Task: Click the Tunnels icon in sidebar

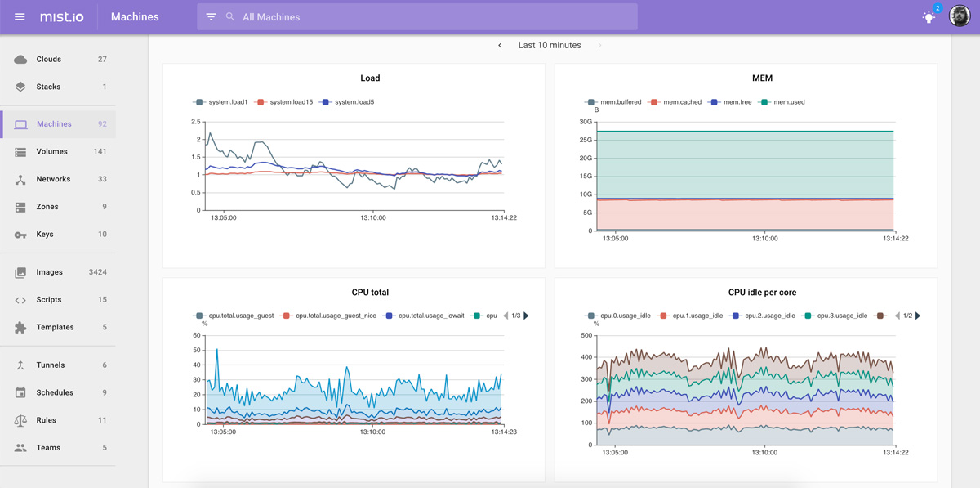Action: [x=20, y=365]
